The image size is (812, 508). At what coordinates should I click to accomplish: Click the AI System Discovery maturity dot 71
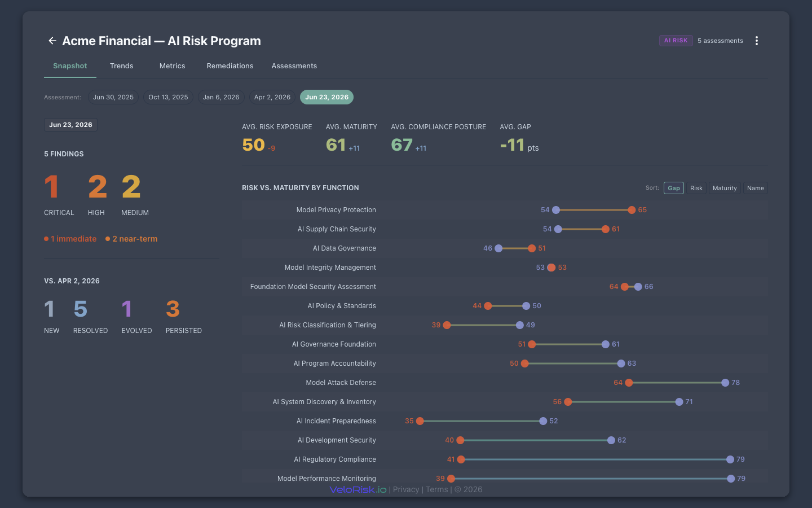click(679, 402)
